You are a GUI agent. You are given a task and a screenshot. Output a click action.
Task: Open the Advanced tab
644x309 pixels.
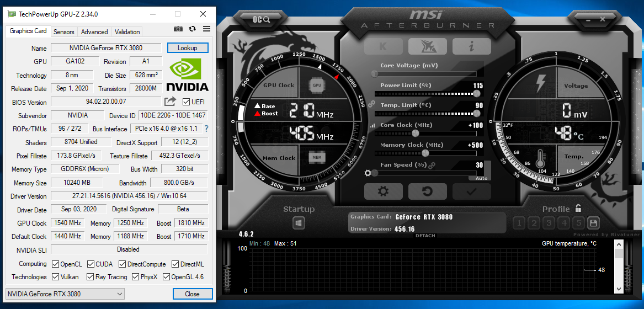click(94, 31)
